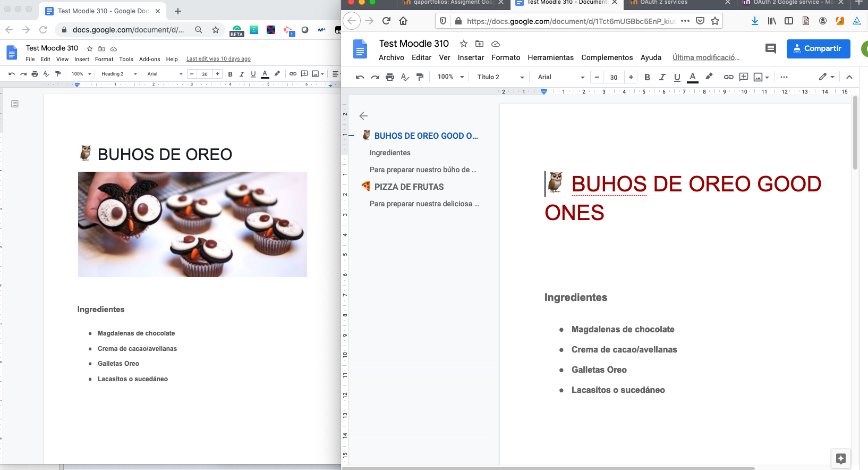
Task: Click Firefox home button
Action: pos(403,21)
